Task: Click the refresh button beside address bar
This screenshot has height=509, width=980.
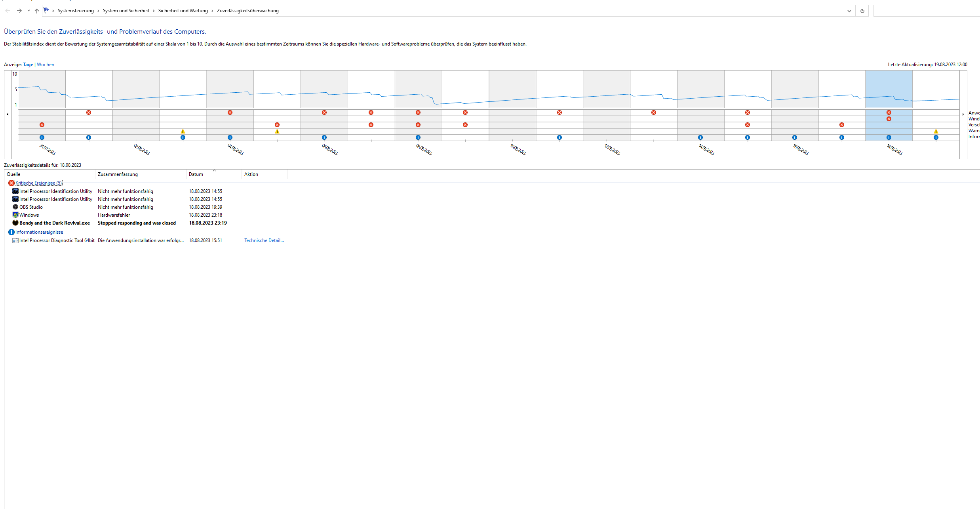Action: coord(862,11)
